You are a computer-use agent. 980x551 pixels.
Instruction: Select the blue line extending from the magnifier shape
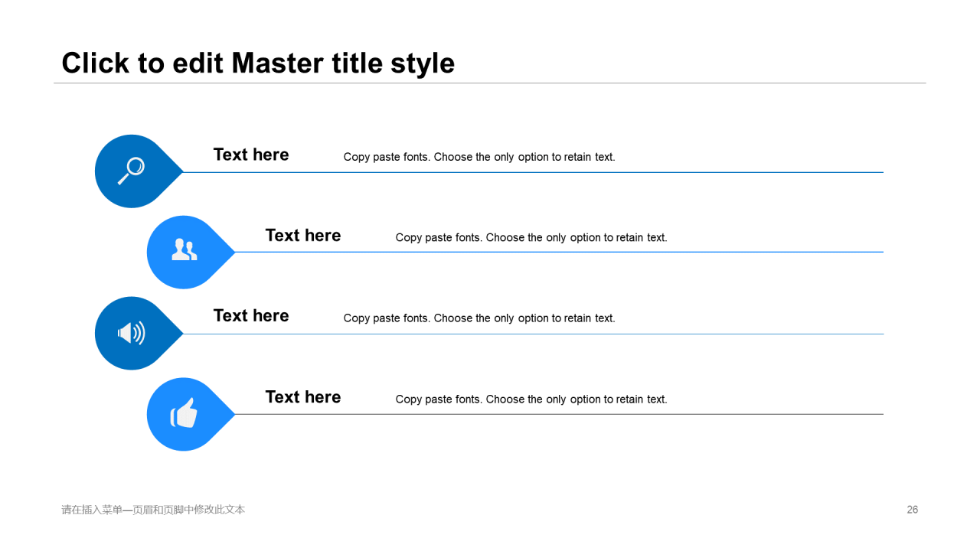pos(536,172)
